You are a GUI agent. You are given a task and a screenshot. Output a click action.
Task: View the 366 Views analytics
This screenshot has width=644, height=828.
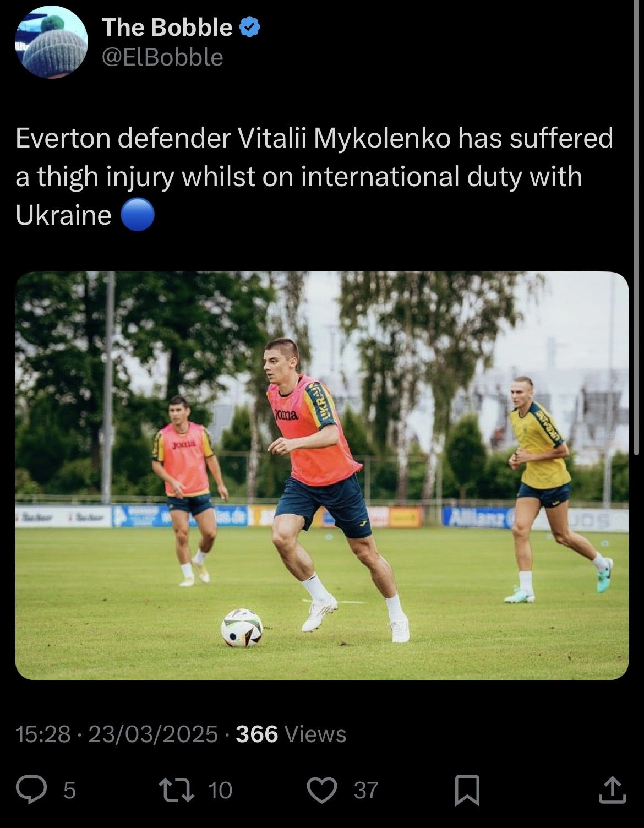pyautogui.click(x=291, y=734)
